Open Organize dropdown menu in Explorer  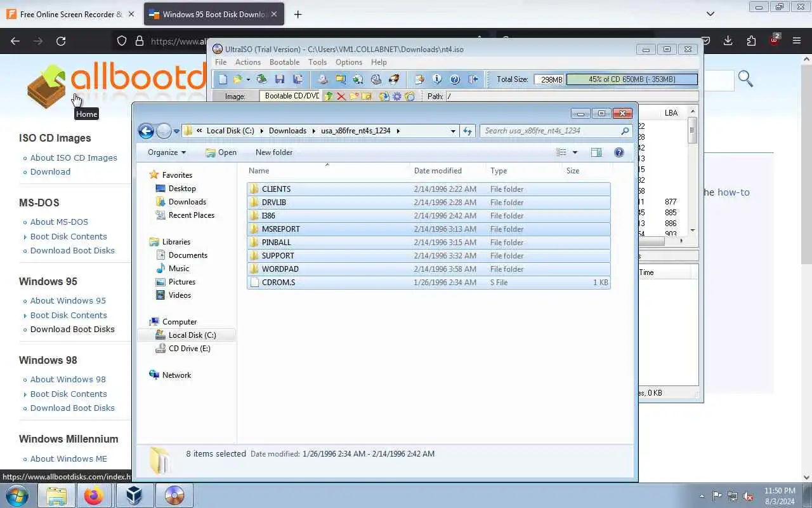point(167,152)
